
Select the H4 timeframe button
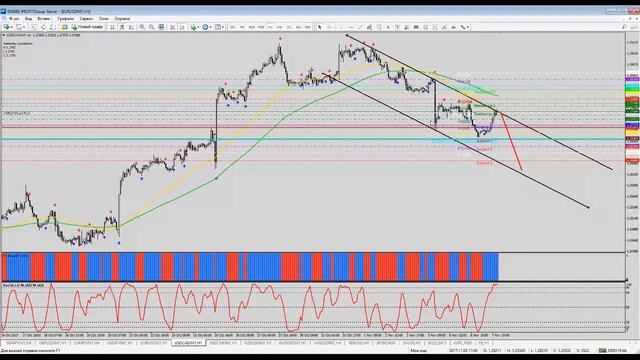tap(280, 27)
